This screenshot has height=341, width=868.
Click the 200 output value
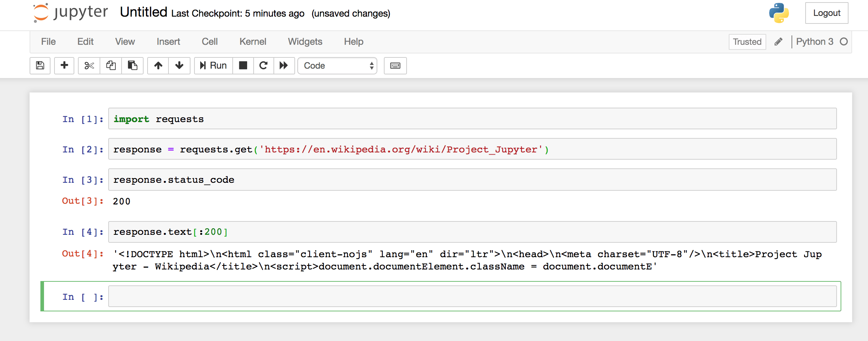[122, 201]
